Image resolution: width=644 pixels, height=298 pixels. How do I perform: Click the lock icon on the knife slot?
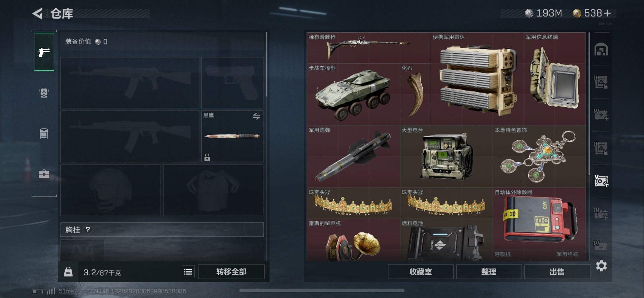[x=207, y=157]
